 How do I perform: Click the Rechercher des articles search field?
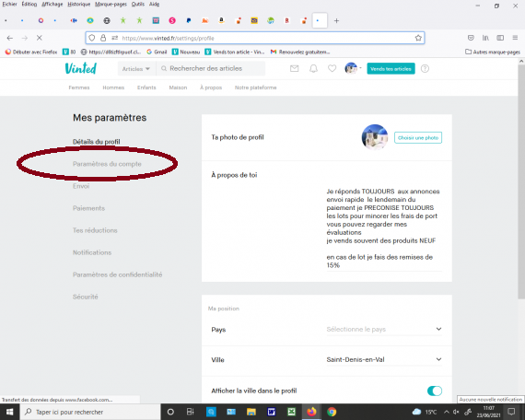tap(211, 69)
